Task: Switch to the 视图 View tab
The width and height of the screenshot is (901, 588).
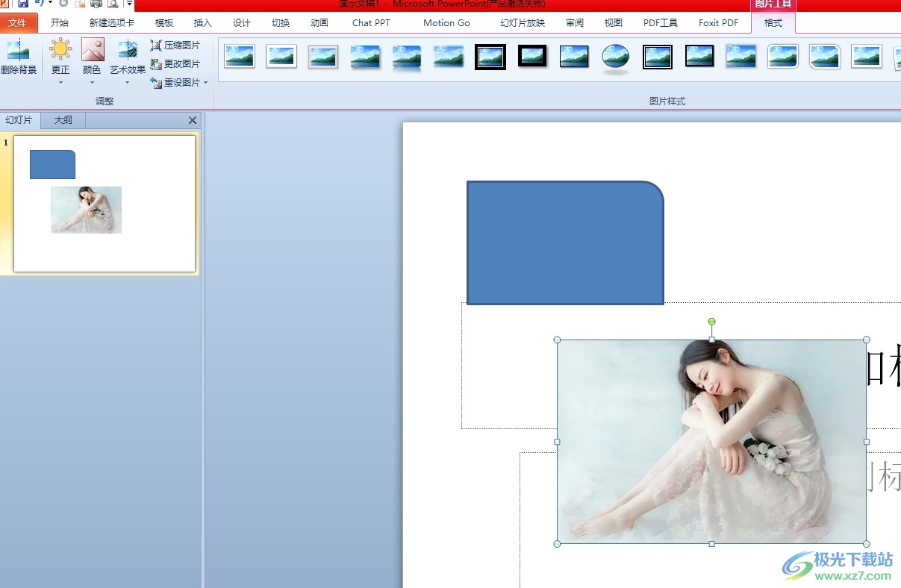Action: (x=614, y=23)
